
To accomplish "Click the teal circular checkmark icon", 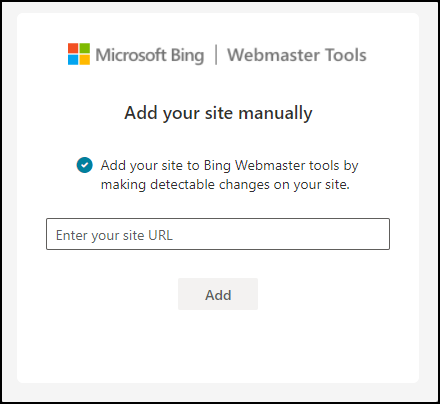I will [x=85, y=165].
